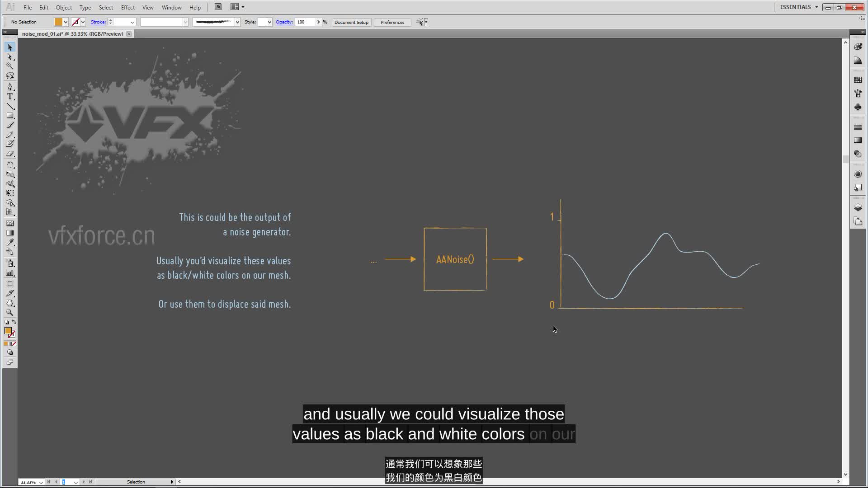The width and height of the screenshot is (868, 488).
Task: Select the Gradient tool
Action: coord(10,233)
